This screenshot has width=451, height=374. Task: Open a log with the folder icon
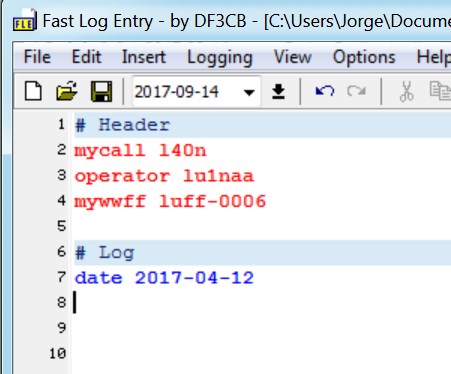click(67, 91)
